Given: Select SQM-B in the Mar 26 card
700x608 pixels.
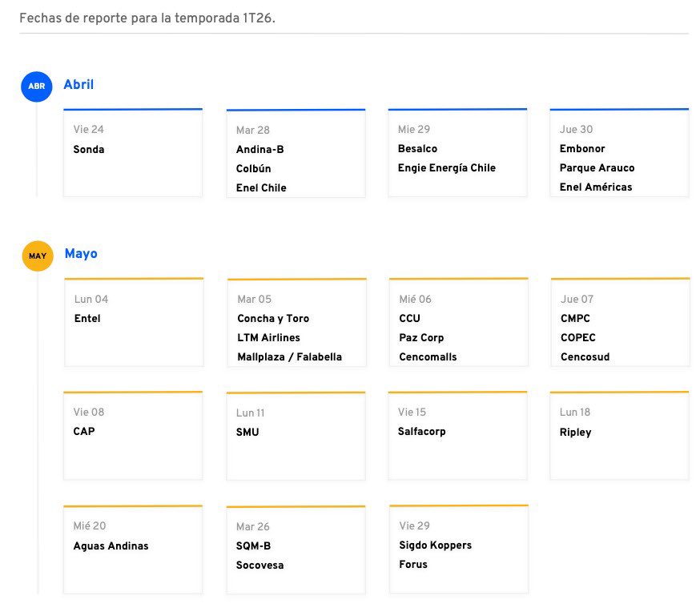Looking at the screenshot, I should point(253,546).
